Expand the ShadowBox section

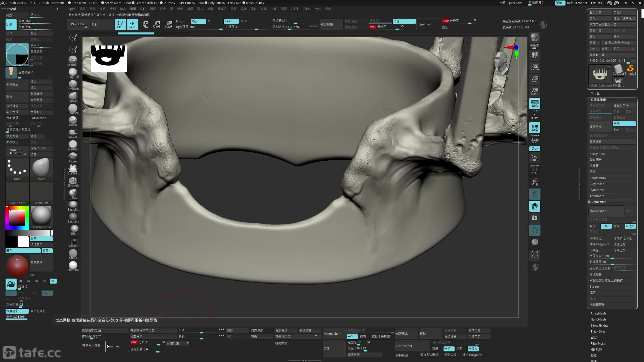pos(598,178)
